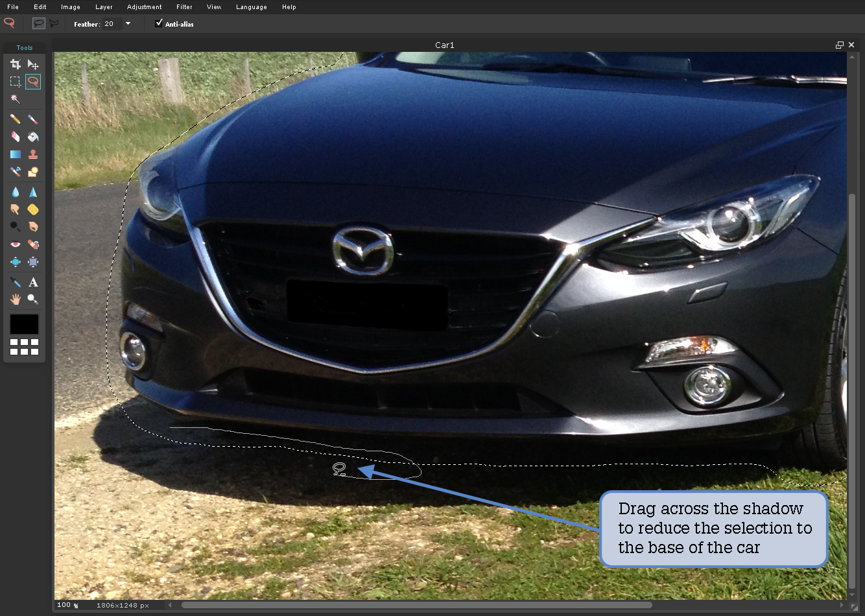The height and width of the screenshot is (616, 865).
Task: Select the Color Replace tool
Action: 16,172
